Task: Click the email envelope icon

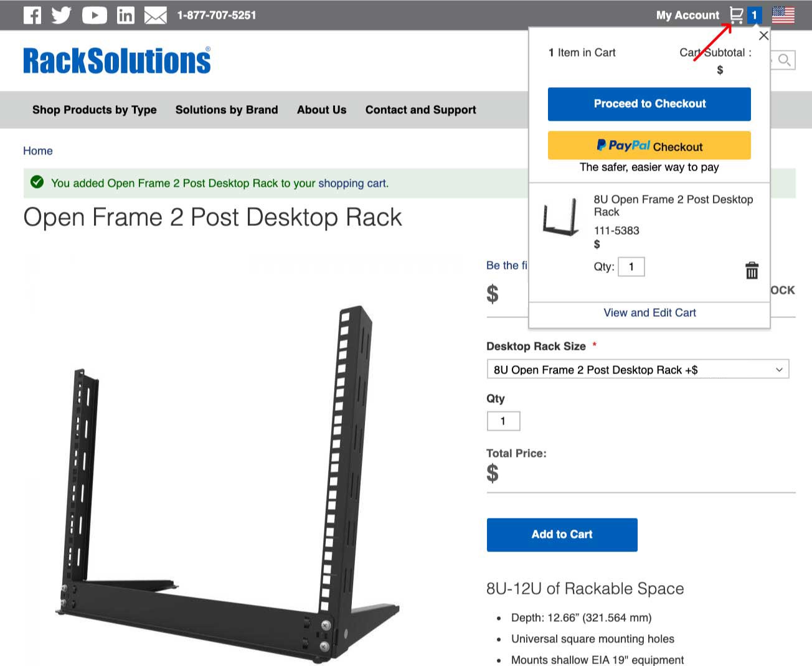Action: pos(156,16)
